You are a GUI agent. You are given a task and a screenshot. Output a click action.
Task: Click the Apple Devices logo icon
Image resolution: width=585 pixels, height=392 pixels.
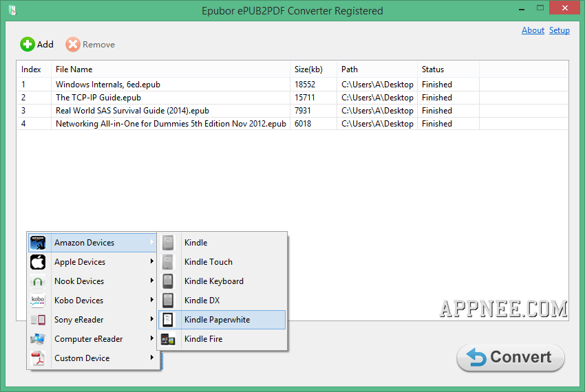[x=38, y=262]
